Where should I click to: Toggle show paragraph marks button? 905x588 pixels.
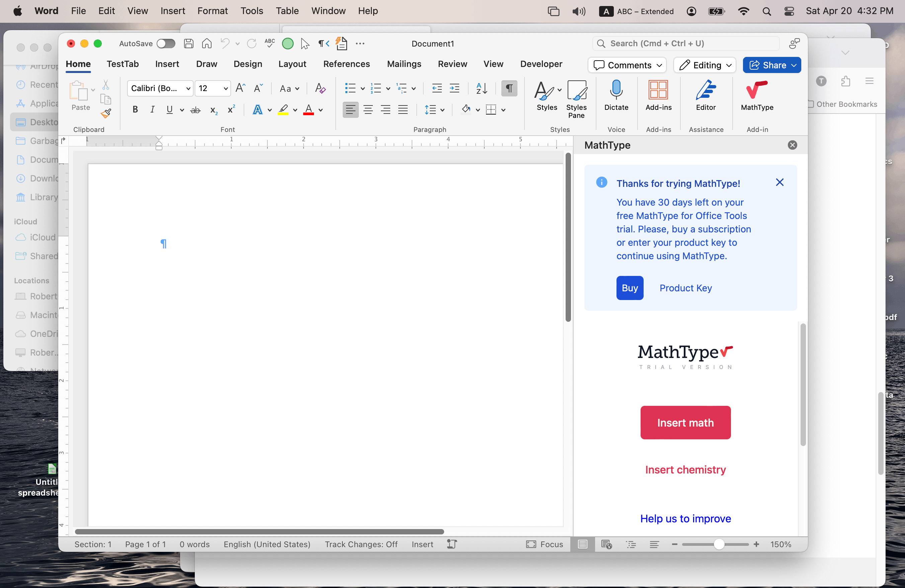[x=509, y=88]
